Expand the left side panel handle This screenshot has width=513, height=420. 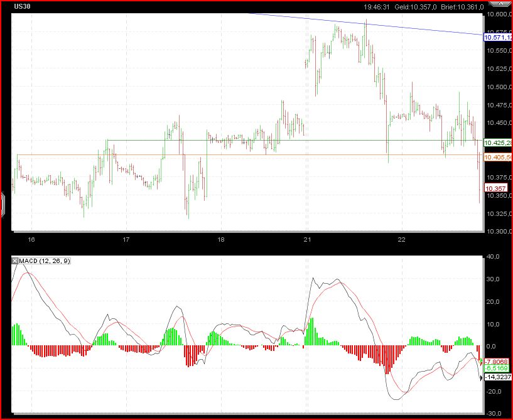tap(2, 205)
